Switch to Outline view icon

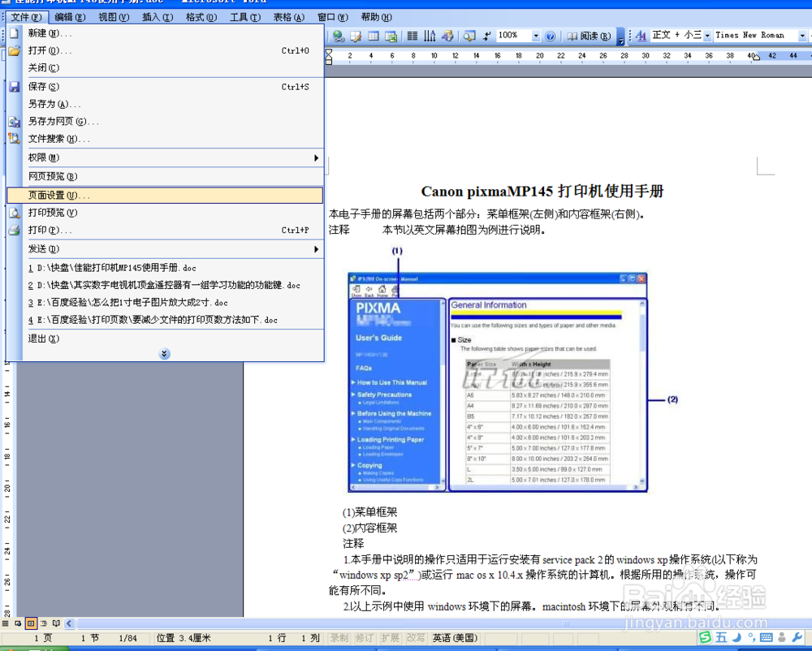pos(44,623)
